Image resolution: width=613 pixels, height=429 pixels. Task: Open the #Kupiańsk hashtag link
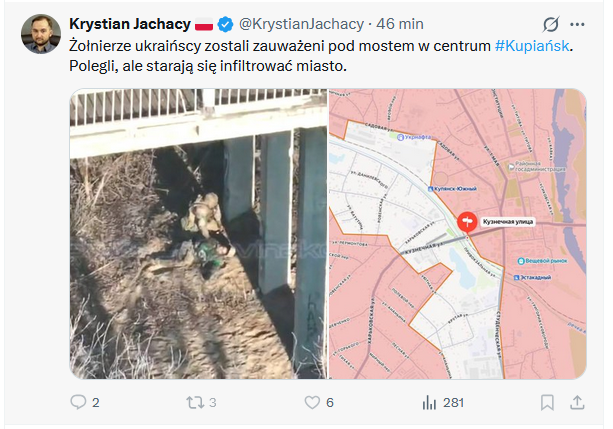click(535, 46)
